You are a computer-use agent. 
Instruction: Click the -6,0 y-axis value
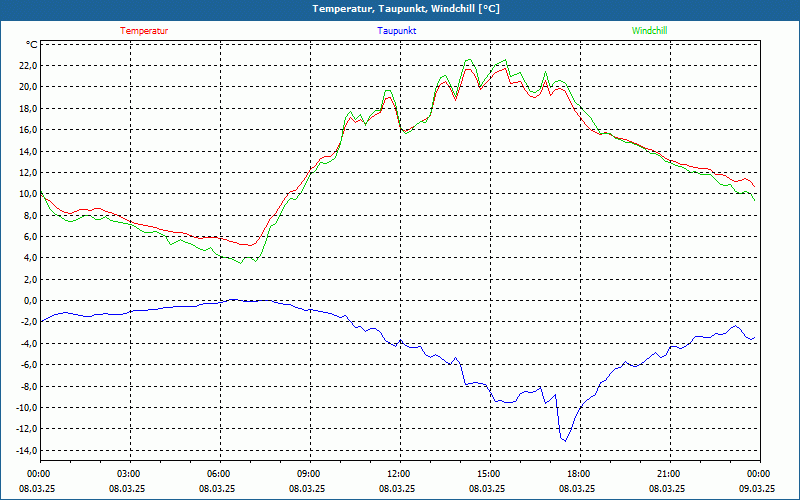[x=29, y=365]
